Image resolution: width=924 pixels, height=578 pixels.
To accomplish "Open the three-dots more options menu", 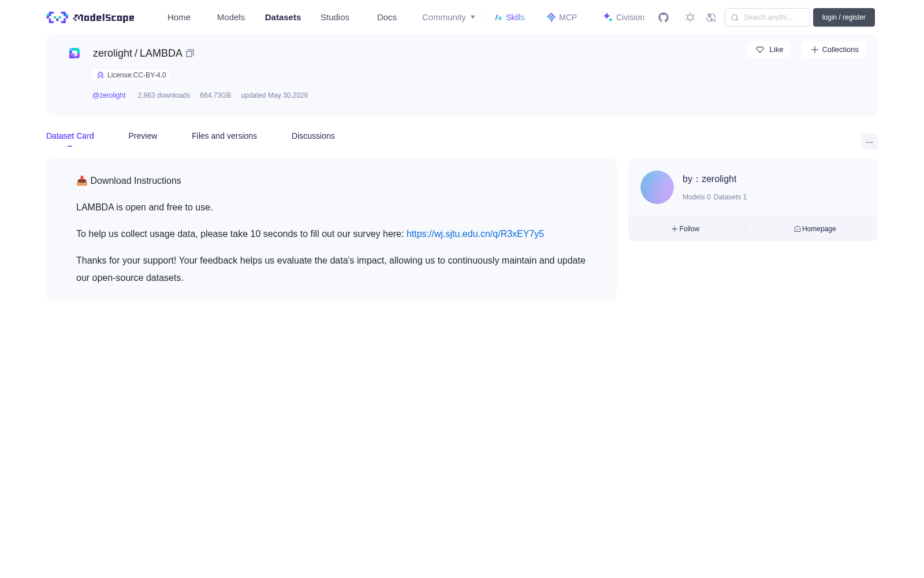I will click(869, 142).
